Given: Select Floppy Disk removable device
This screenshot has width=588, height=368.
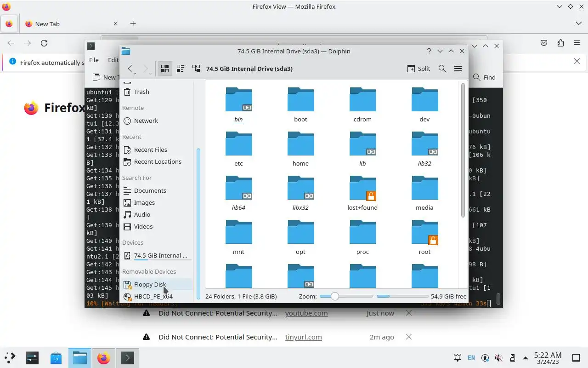Looking at the screenshot, I should (x=156, y=284).
